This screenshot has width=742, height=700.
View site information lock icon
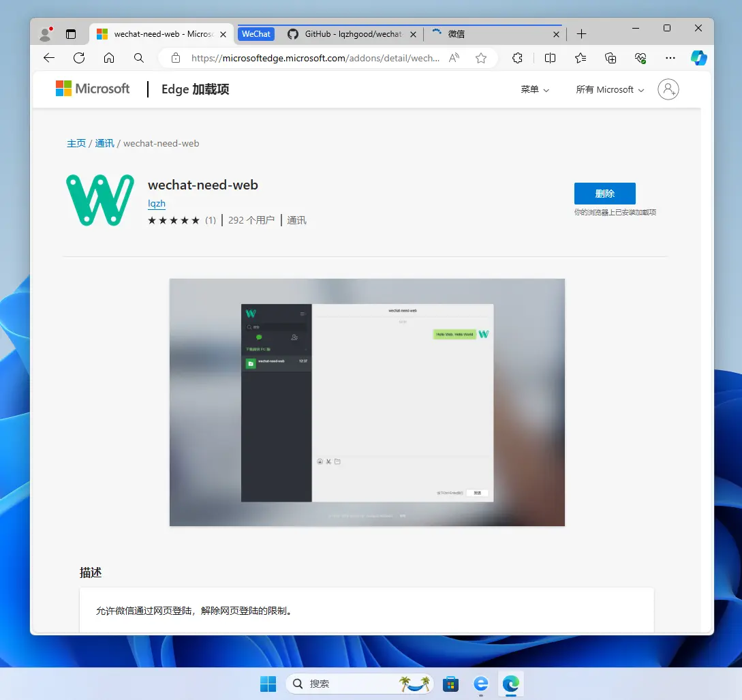coord(176,58)
